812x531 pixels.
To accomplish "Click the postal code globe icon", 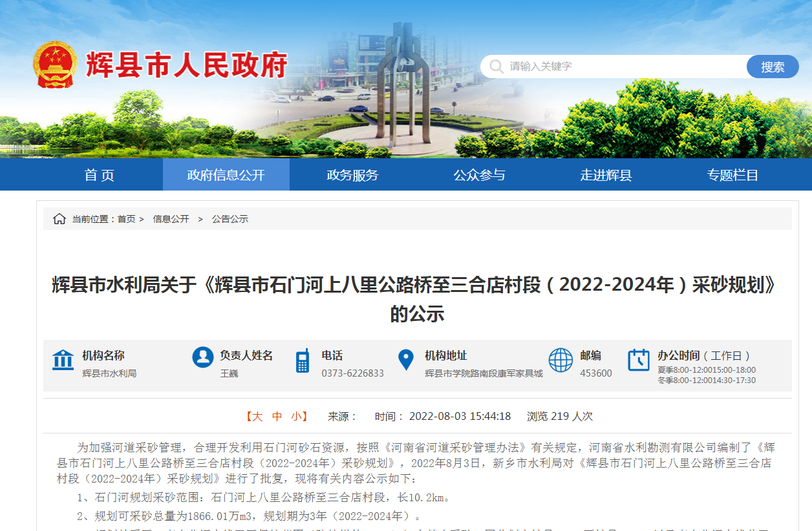I will pos(561,360).
